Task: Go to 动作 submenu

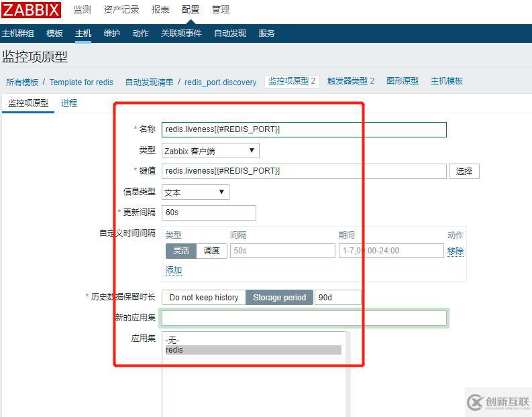Action: point(140,34)
